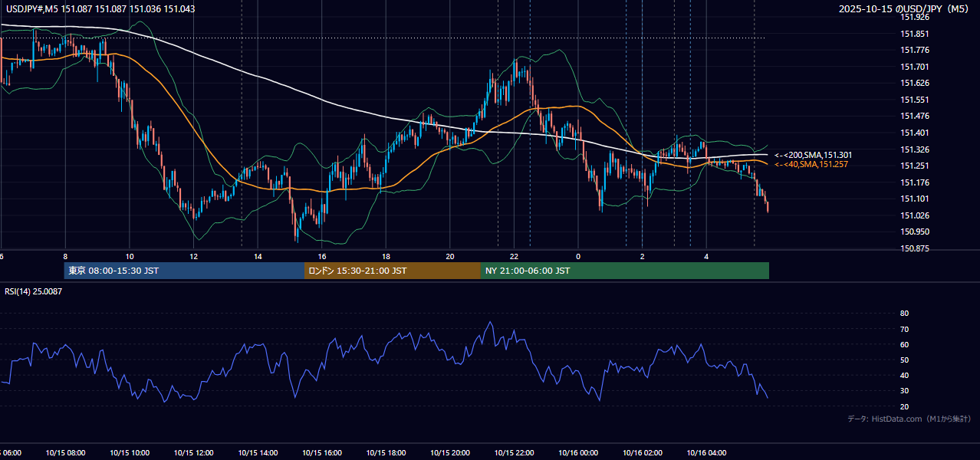Click the 40,SMA,151.257 label
Viewport: 980px width, 460px height.
tap(811, 165)
